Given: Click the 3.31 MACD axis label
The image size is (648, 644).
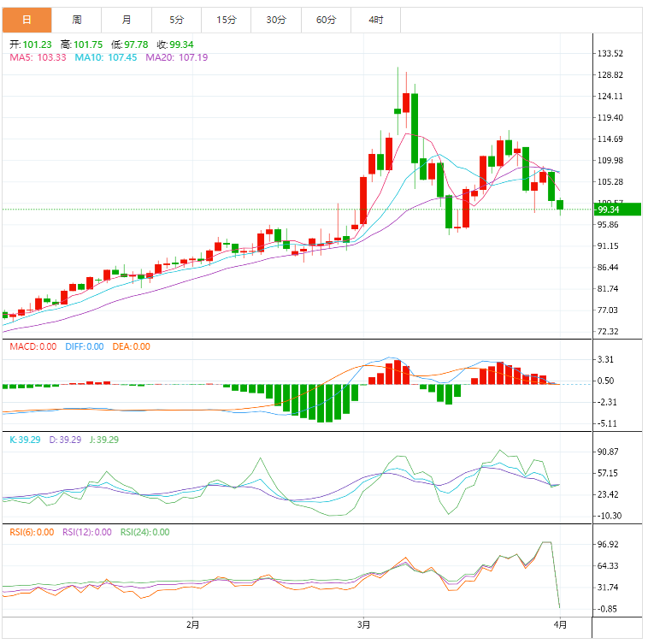Looking at the screenshot, I should coord(605,359).
